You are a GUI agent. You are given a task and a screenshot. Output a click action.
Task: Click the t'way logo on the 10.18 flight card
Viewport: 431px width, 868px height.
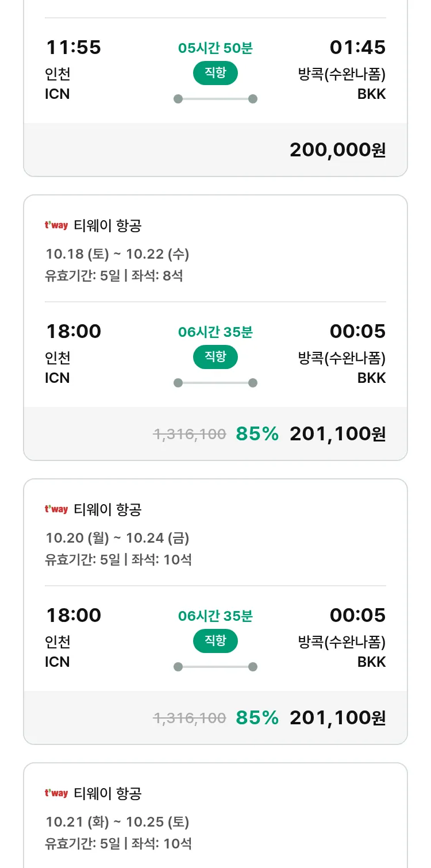(56, 225)
